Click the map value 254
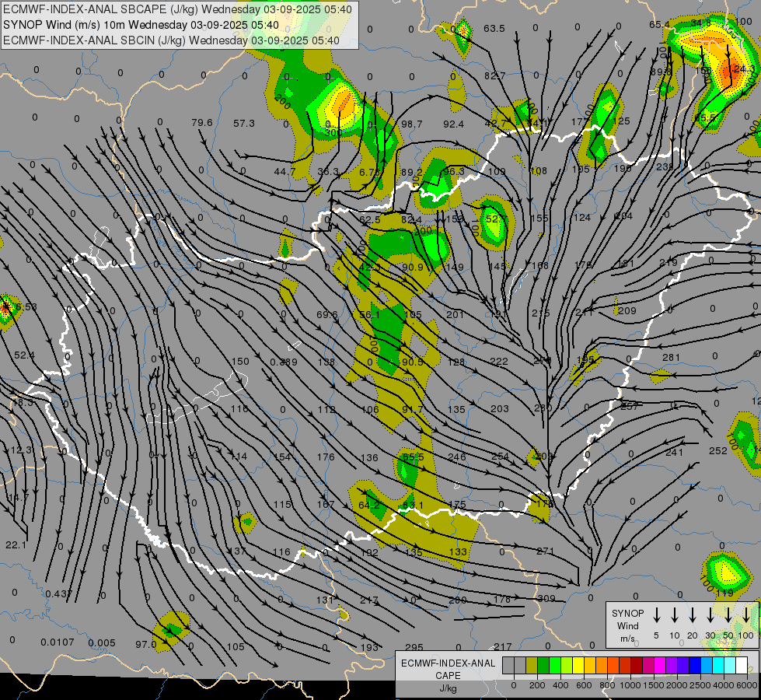Viewport: 761px width, 700px height. coord(499,456)
